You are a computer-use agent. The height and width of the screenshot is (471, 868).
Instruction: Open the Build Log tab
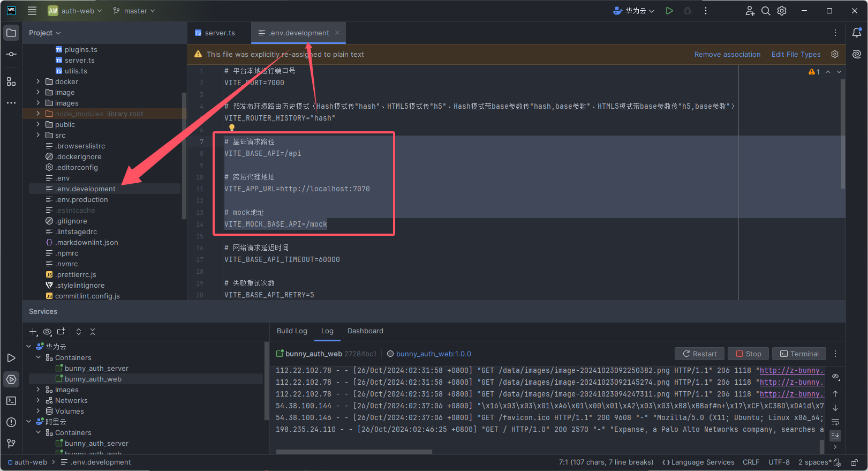pyautogui.click(x=292, y=331)
